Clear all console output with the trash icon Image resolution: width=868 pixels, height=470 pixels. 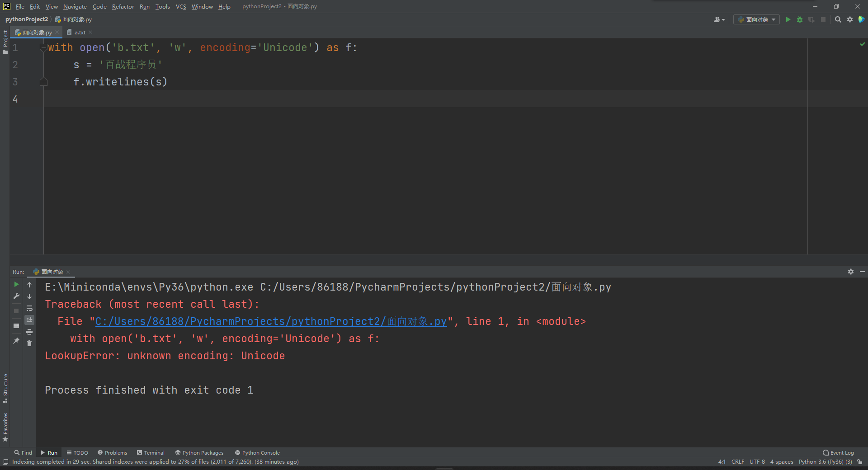[29, 343]
